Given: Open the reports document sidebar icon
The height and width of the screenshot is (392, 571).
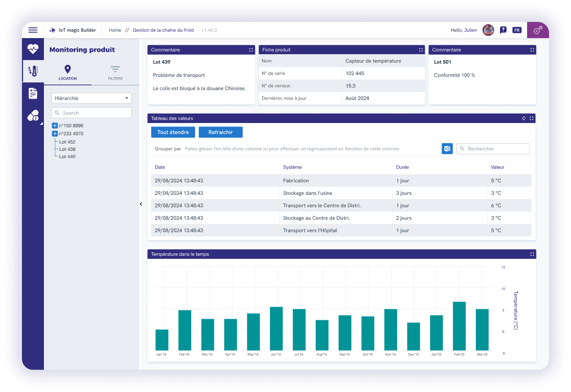Looking at the screenshot, I should [x=33, y=93].
